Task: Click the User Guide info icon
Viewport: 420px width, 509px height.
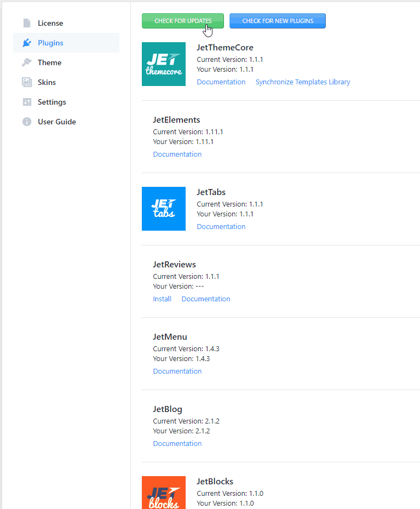Action: click(27, 122)
